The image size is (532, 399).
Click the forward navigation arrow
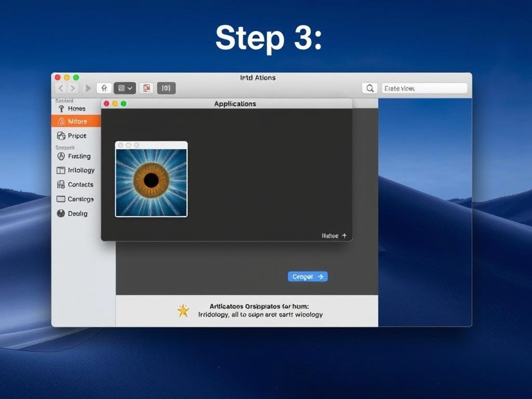click(72, 88)
